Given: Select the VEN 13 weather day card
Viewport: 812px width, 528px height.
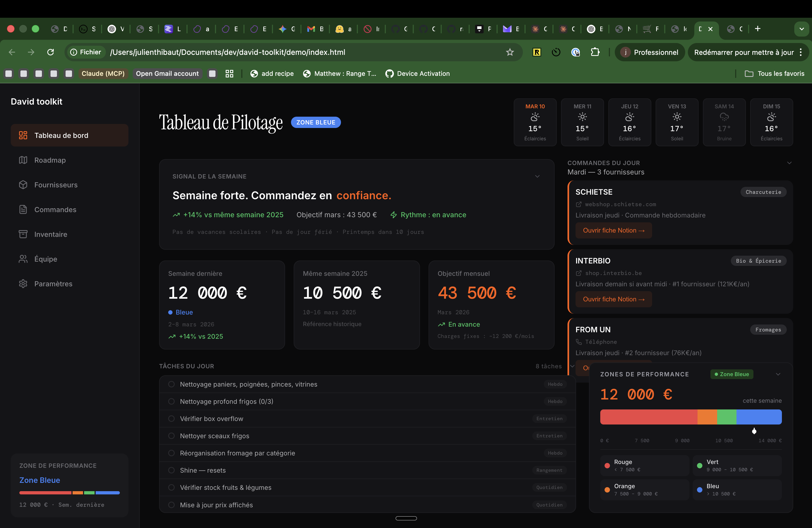Looking at the screenshot, I should [x=677, y=122].
